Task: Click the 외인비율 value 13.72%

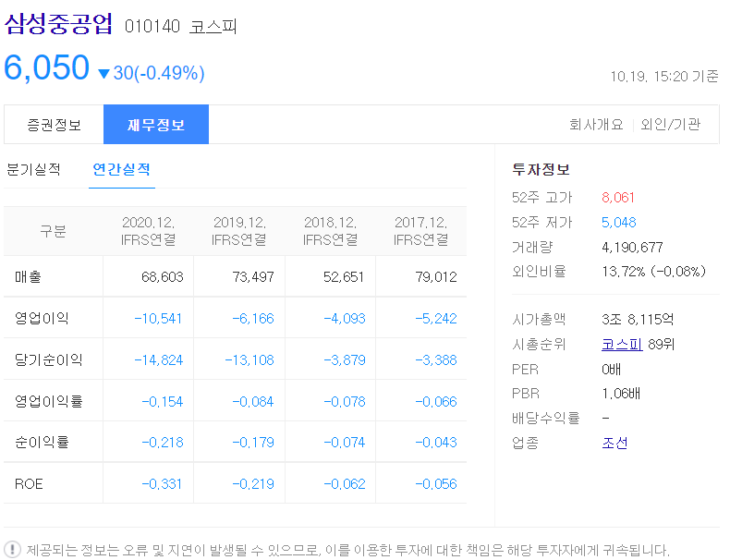Action: pos(624,272)
